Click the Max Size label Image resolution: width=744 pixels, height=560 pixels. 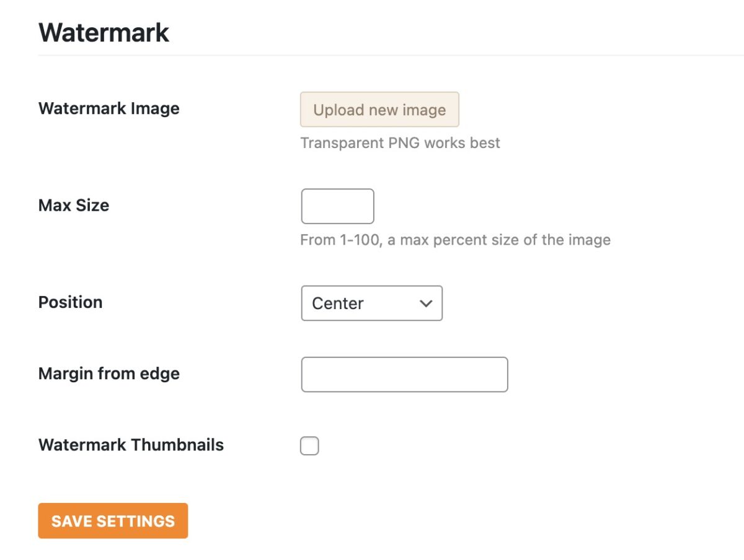[x=74, y=205]
